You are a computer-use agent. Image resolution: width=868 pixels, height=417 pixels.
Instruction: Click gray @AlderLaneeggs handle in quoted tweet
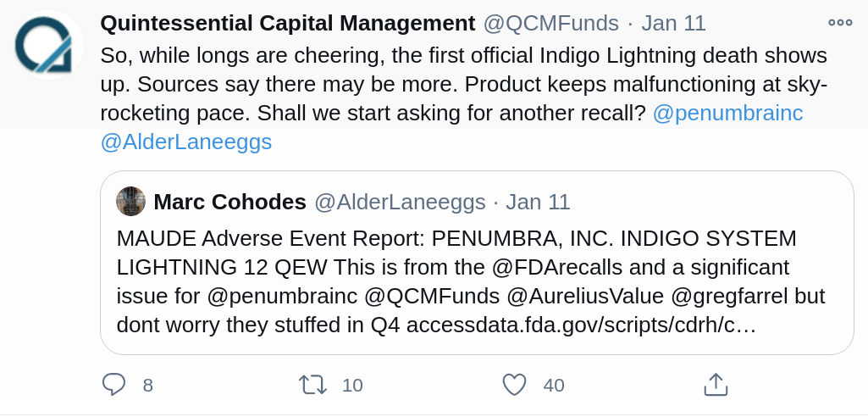point(400,202)
